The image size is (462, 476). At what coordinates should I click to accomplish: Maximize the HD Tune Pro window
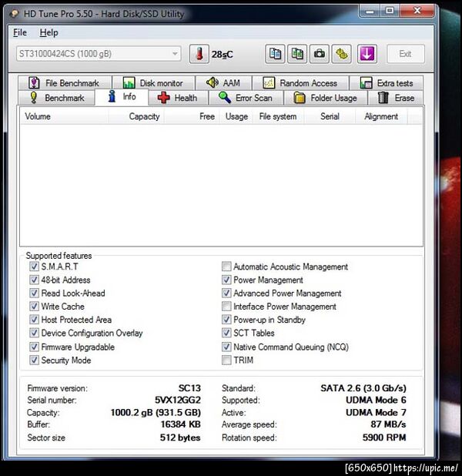coord(390,12)
